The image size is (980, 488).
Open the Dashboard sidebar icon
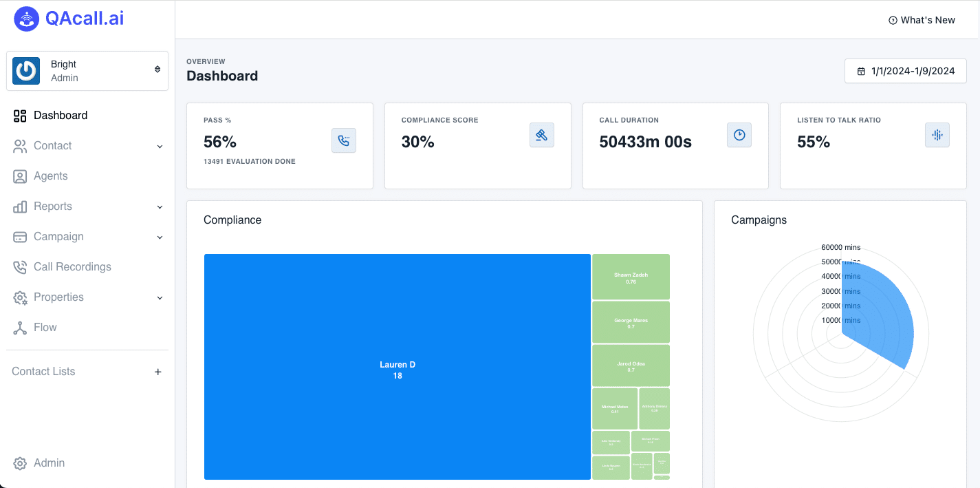[x=19, y=115]
